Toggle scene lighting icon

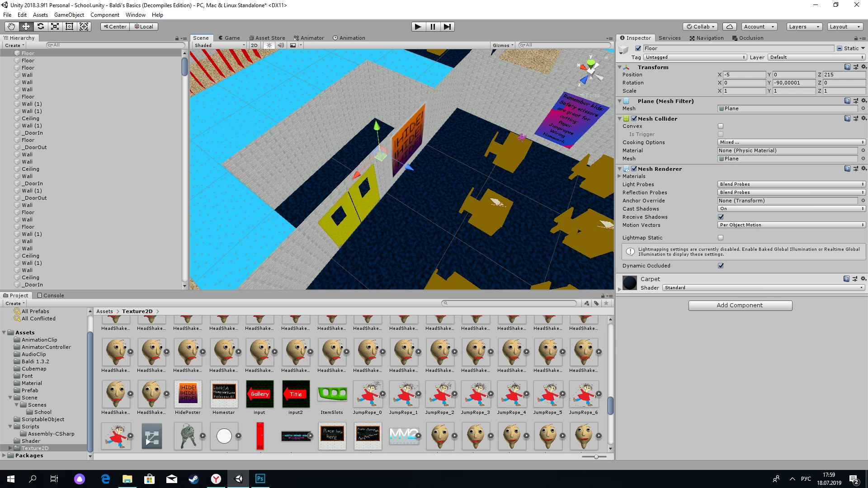[x=269, y=45]
